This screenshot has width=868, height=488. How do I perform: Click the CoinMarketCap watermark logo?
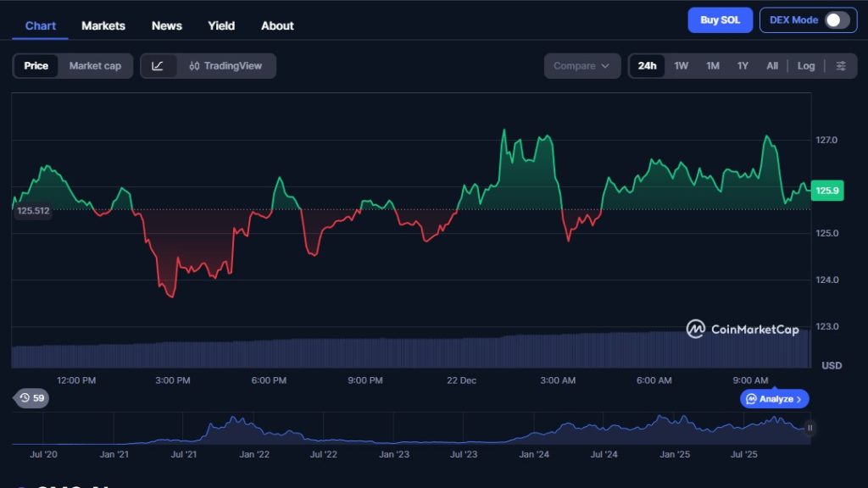(x=743, y=329)
